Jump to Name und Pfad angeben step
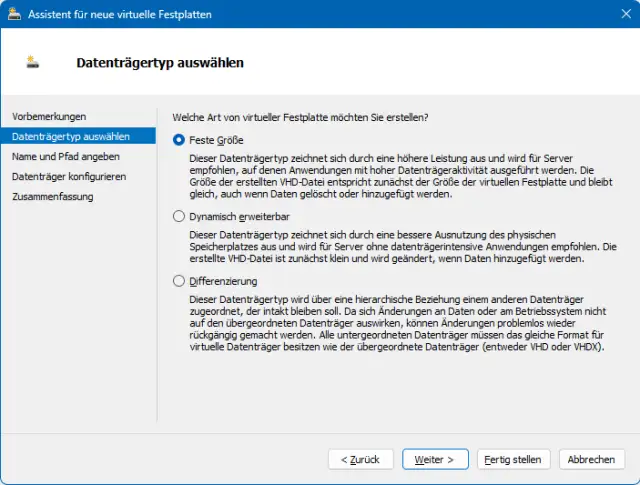The image size is (640, 485). tap(66, 156)
